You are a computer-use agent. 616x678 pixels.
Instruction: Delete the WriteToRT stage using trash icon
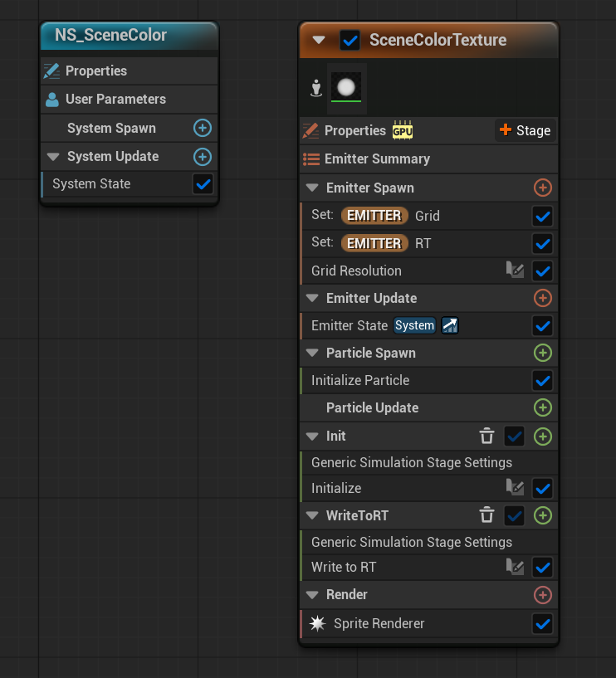click(487, 515)
